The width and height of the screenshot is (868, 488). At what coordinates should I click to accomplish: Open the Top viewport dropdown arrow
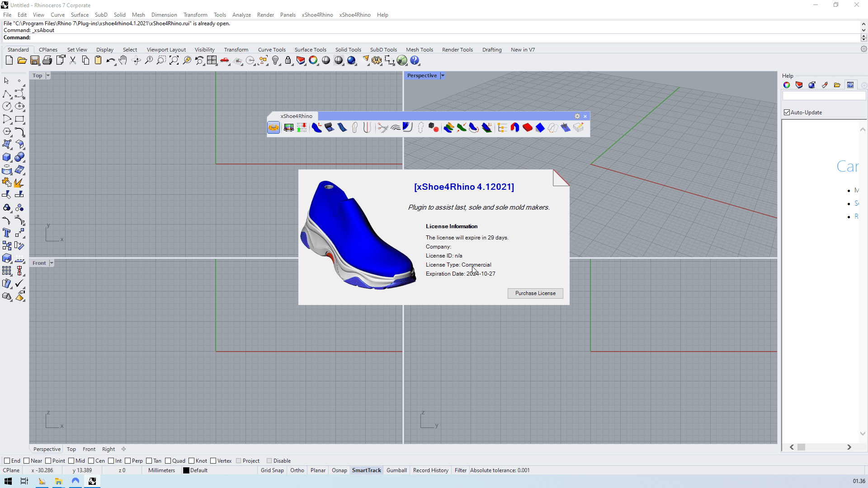(x=48, y=75)
